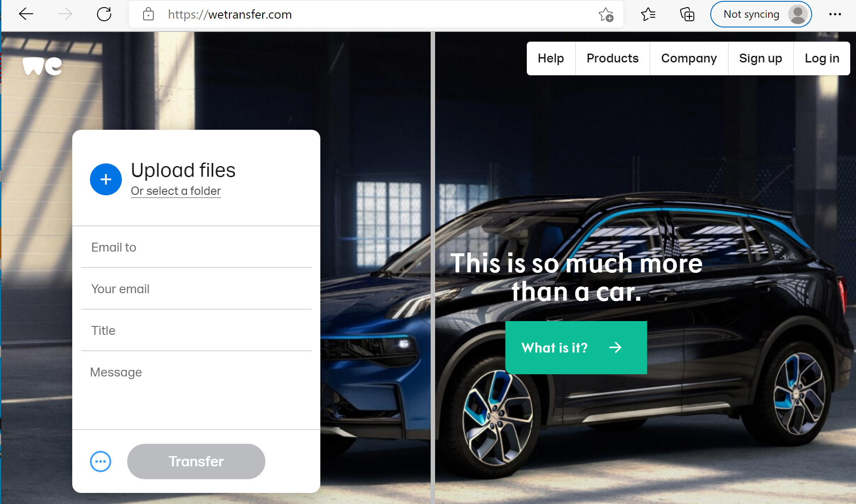
Task: Open browser settings three-dot menu
Action: 835,14
